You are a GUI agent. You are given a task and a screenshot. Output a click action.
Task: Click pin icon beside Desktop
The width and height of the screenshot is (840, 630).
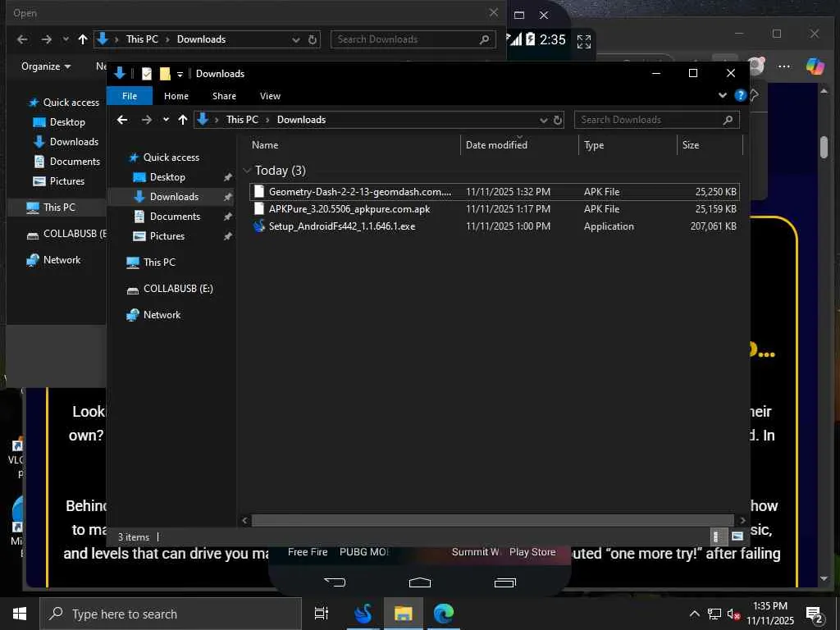[228, 177]
